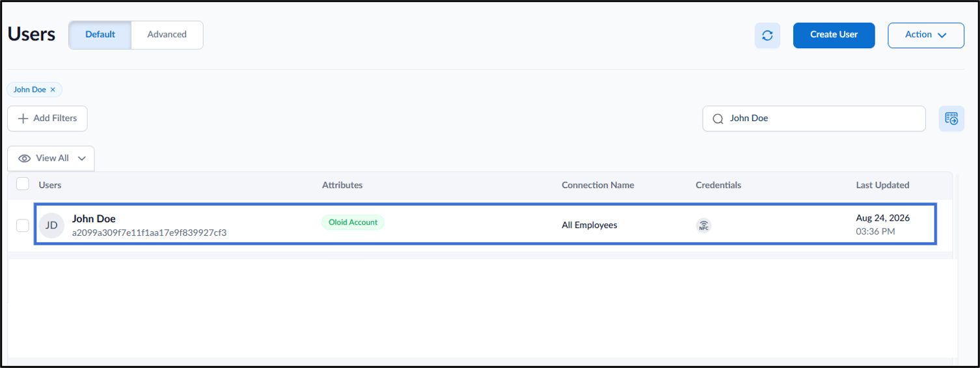The height and width of the screenshot is (368, 980).
Task: Click the plus icon in Add Filters
Action: (23, 119)
